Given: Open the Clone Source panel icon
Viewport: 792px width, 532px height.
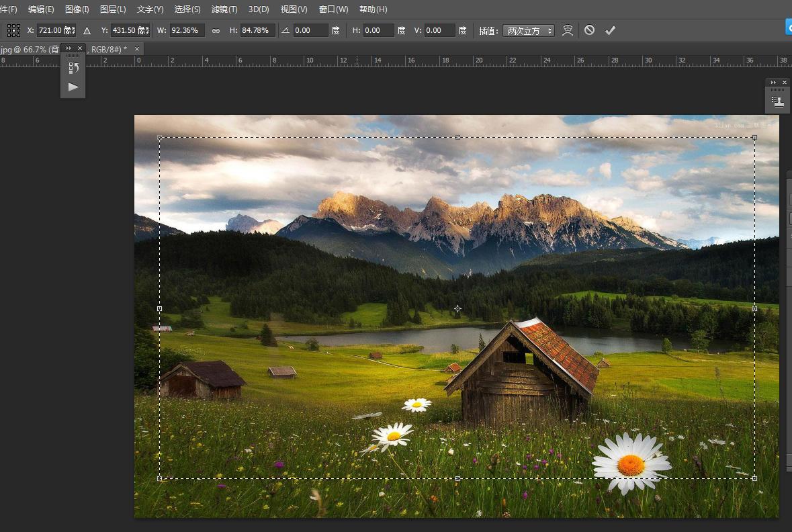Looking at the screenshot, I should pos(778,101).
